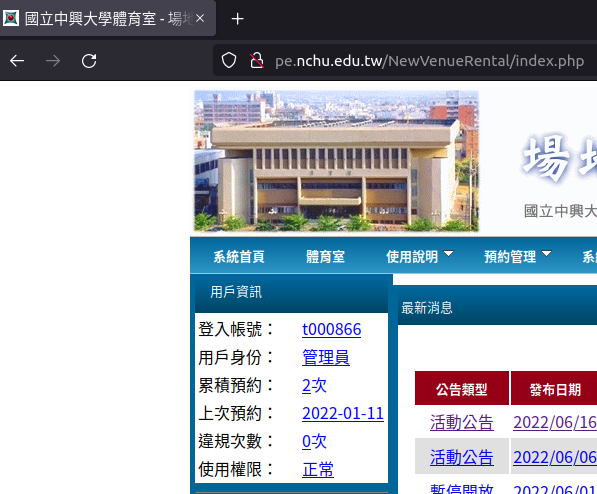This screenshot has width=597, height=494.
Task: Open a new tab with plus button
Action: click(x=238, y=19)
